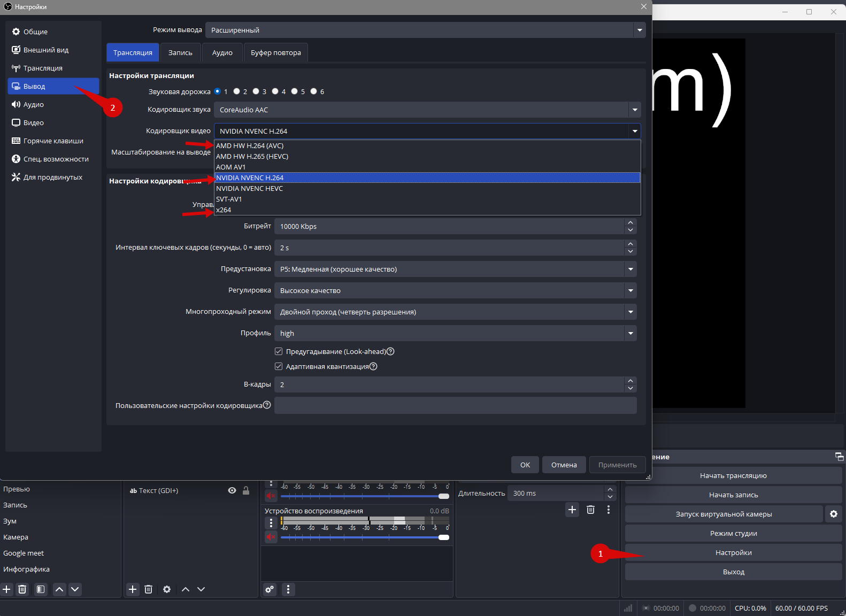Click the OK button
Screen dimensions: 846x616
525,465
